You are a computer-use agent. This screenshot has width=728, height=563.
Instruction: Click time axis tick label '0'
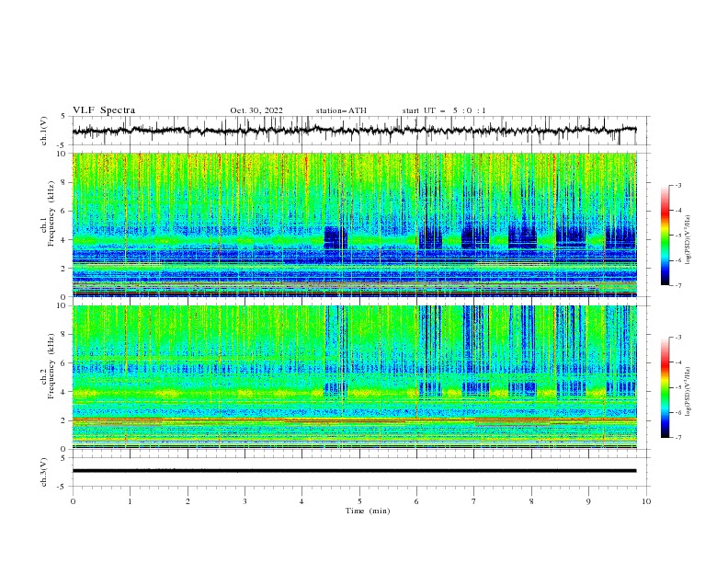coord(73,501)
